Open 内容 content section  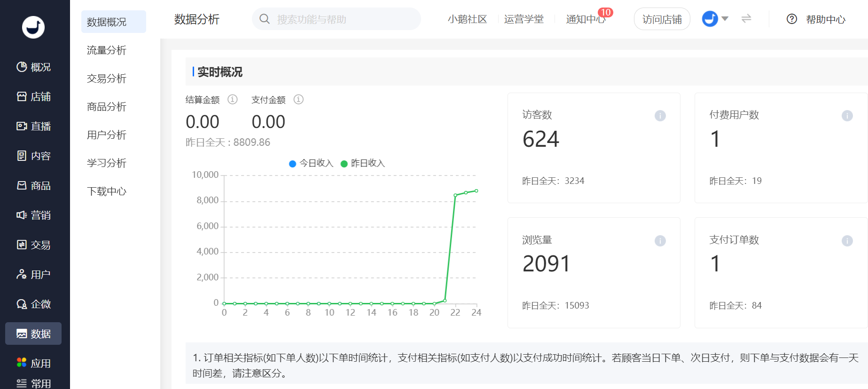point(33,156)
